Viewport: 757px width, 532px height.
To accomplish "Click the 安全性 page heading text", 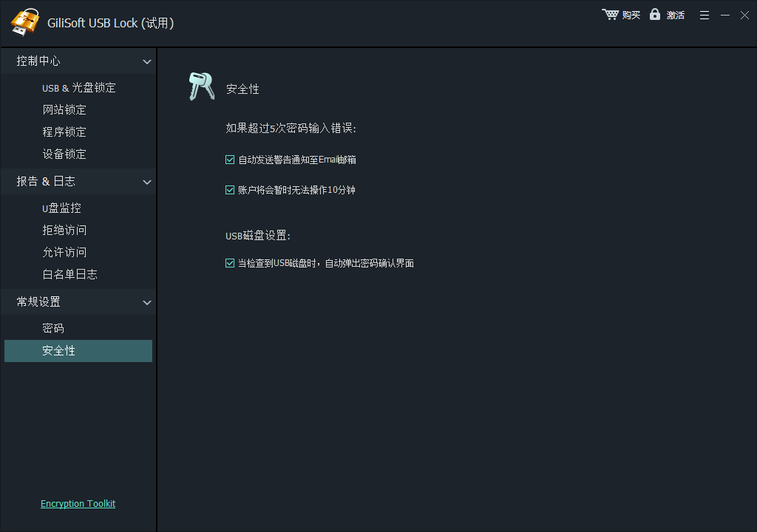I will click(x=242, y=89).
